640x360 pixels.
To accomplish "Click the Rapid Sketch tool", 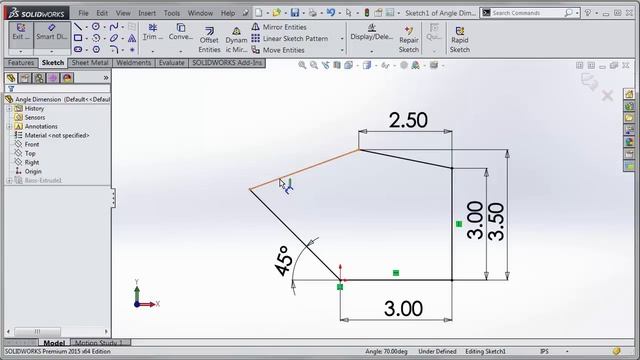I will click(x=460, y=40).
